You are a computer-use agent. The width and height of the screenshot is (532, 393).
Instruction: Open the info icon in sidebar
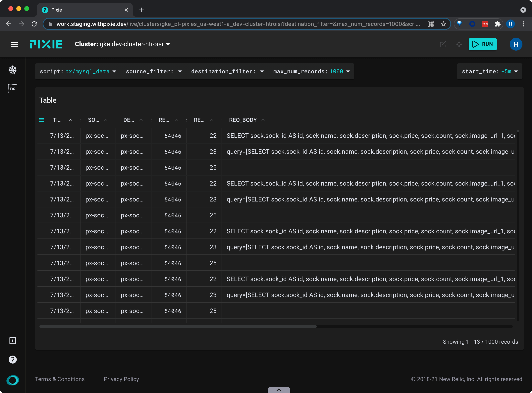click(x=13, y=341)
